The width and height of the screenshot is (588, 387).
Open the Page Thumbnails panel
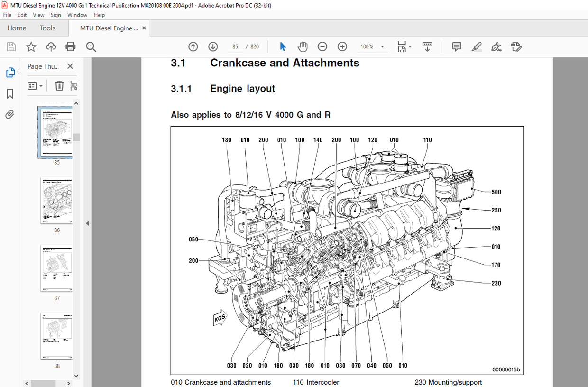10,73
